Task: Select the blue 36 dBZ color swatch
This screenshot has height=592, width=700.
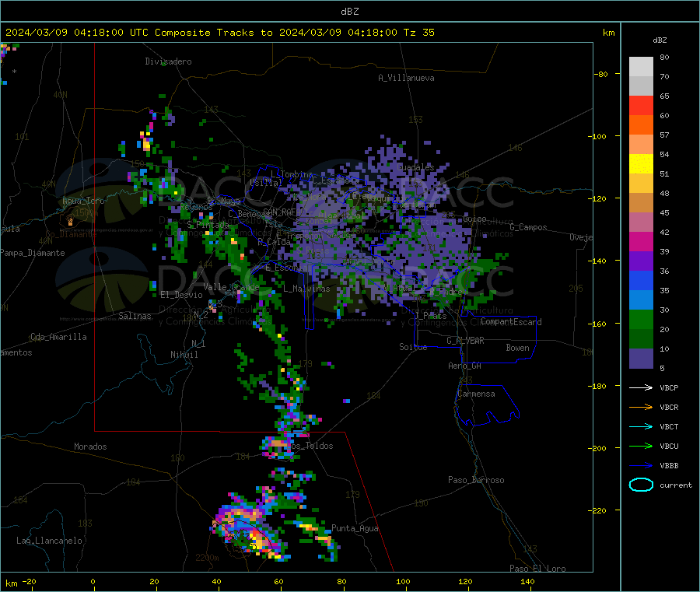Action: [x=641, y=280]
